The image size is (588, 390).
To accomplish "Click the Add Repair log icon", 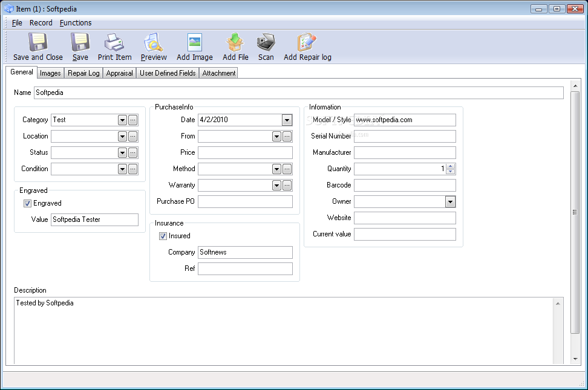I will click(307, 42).
